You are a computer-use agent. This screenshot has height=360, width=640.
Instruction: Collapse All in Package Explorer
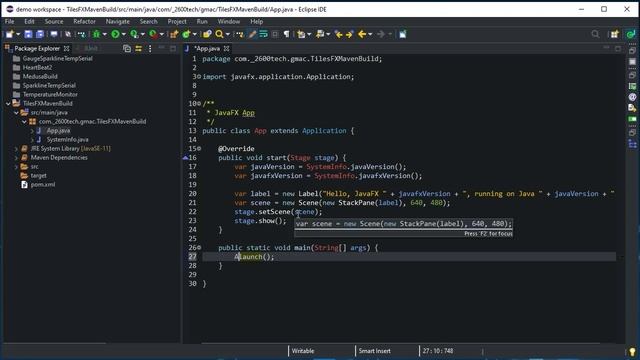[x=127, y=49]
